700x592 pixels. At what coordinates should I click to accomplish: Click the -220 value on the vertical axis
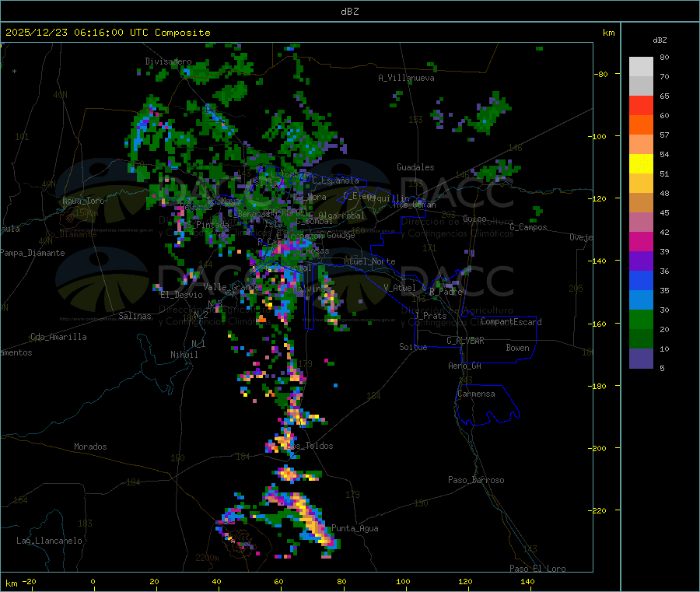pyautogui.click(x=599, y=511)
